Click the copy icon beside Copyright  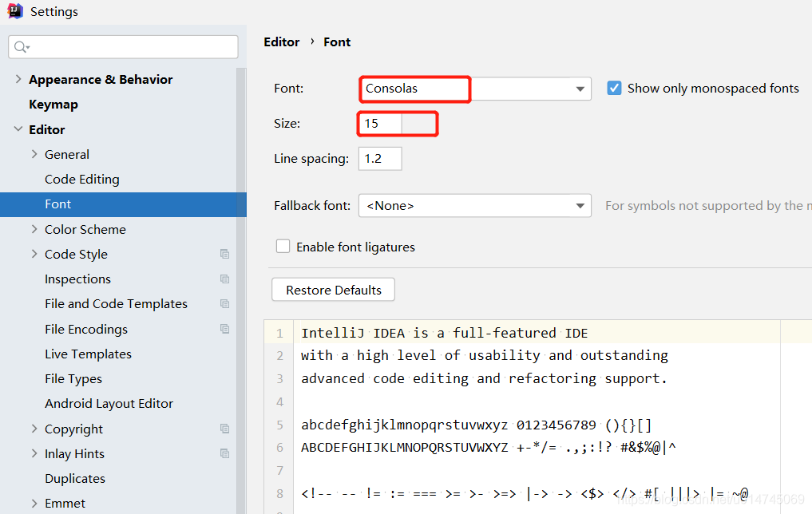point(224,429)
